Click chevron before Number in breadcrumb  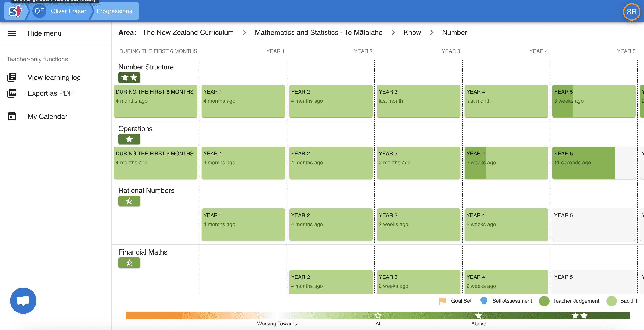[432, 32]
